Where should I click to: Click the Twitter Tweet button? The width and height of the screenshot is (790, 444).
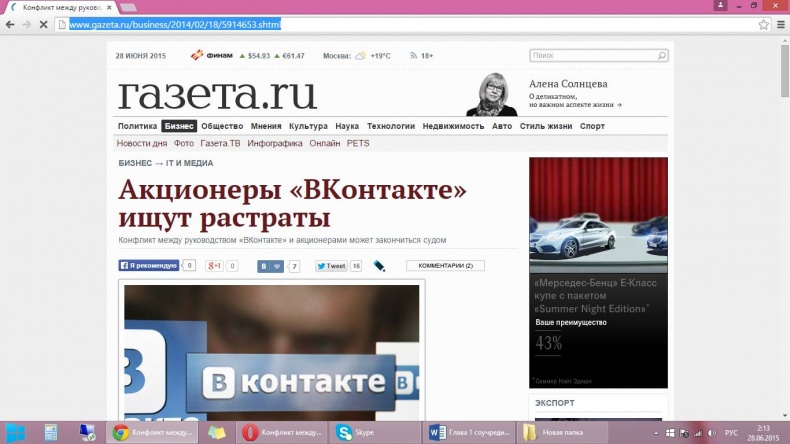pos(331,266)
